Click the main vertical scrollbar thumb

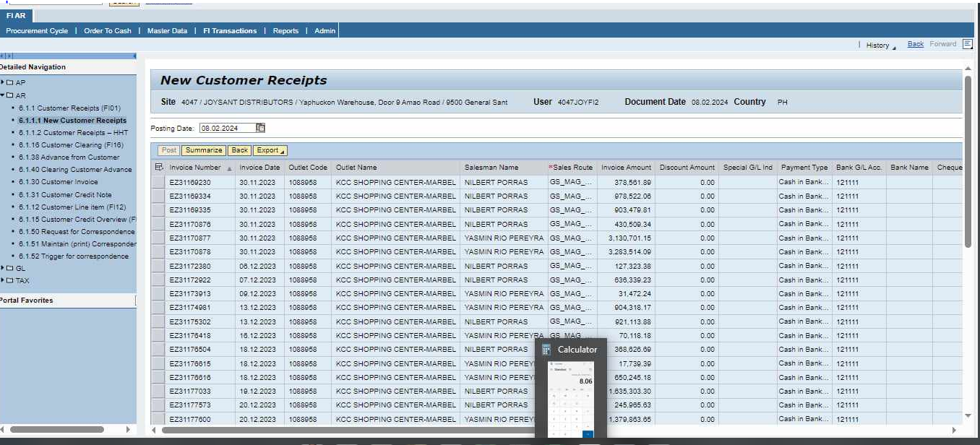[968, 160]
